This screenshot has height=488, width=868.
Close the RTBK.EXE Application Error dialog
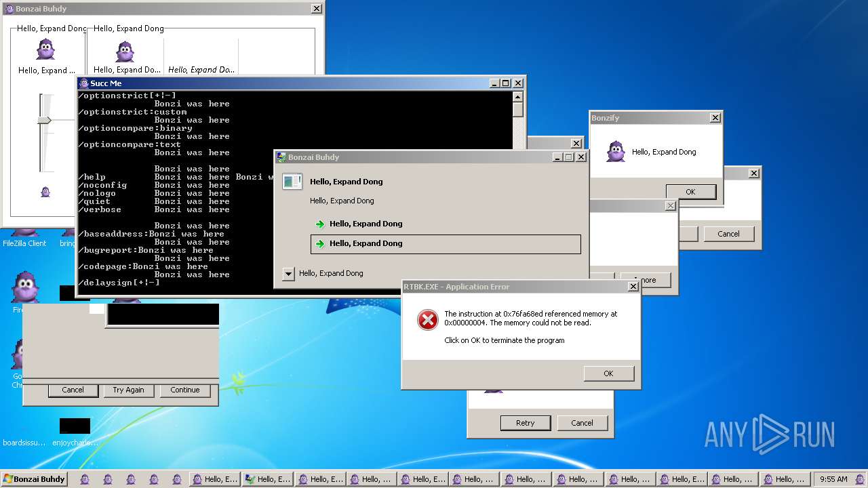633,287
